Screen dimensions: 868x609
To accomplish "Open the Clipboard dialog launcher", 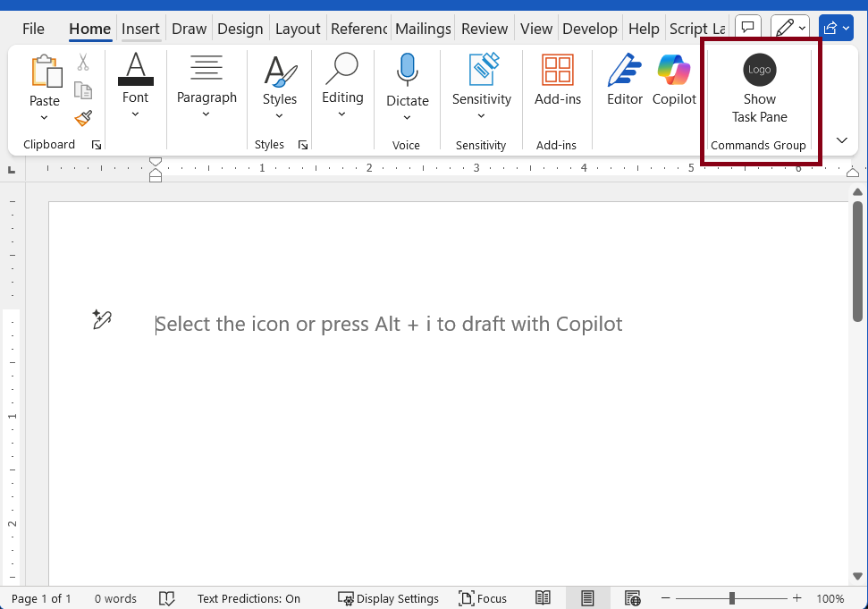I will pyautogui.click(x=96, y=144).
